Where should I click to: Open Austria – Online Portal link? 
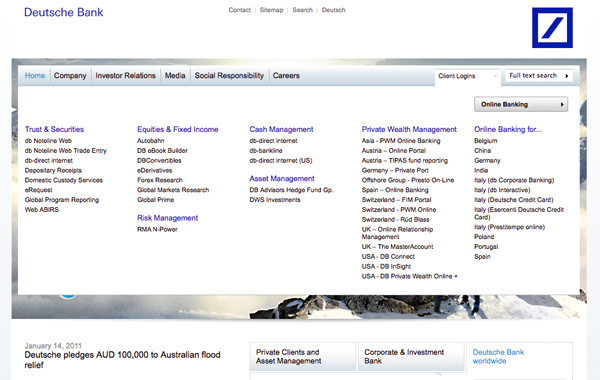pos(394,151)
